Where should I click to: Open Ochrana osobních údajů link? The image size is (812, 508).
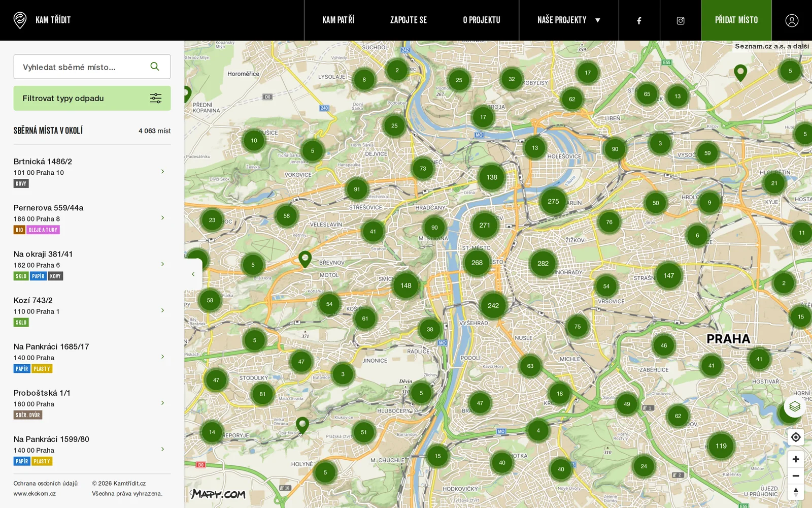[46, 484]
